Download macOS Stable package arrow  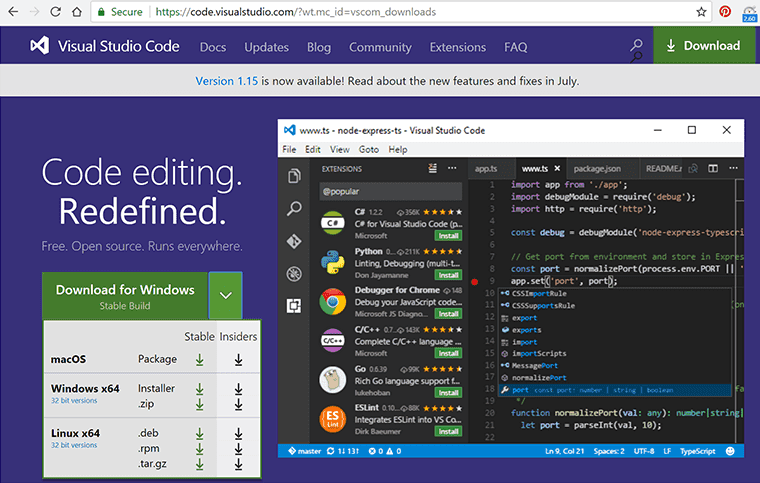tap(200, 359)
